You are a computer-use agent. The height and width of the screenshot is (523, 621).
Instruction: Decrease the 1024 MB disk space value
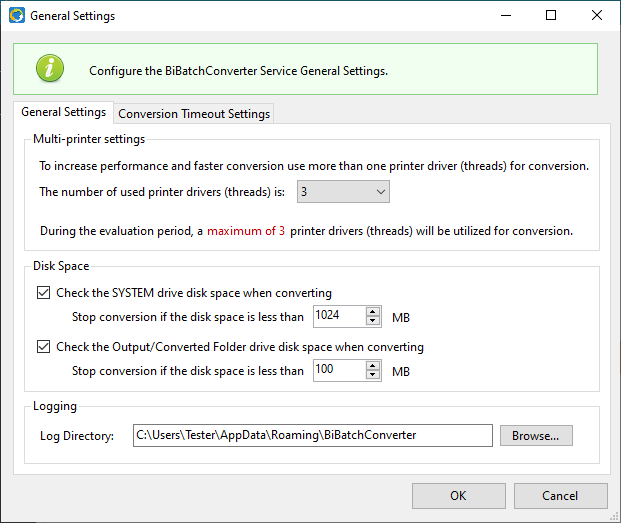pyautogui.click(x=373, y=321)
